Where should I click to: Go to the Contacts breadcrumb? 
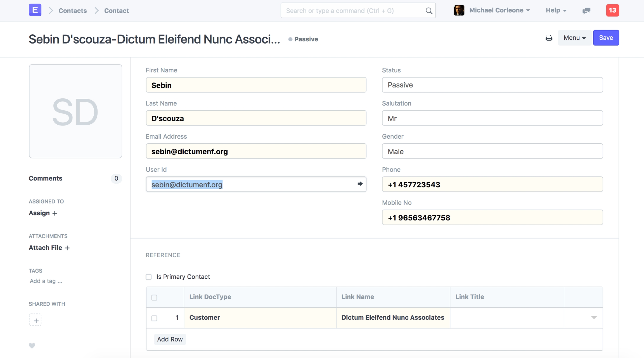tap(72, 11)
